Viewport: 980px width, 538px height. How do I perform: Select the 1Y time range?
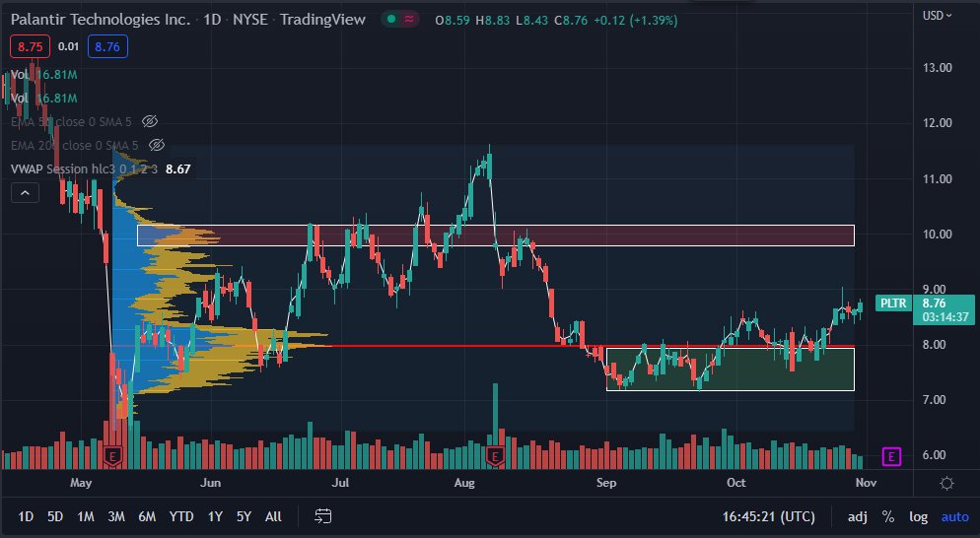pos(215,516)
